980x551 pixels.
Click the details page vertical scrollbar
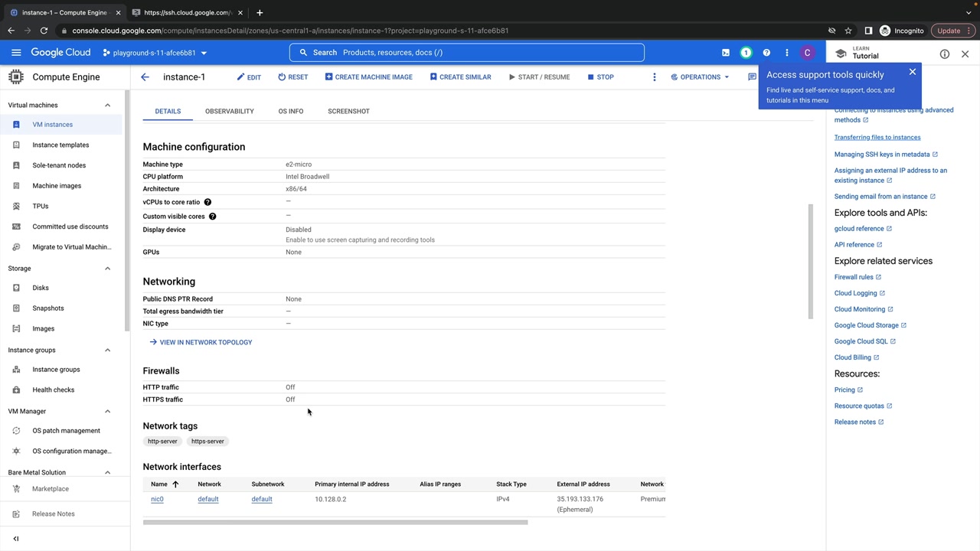[x=810, y=262]
